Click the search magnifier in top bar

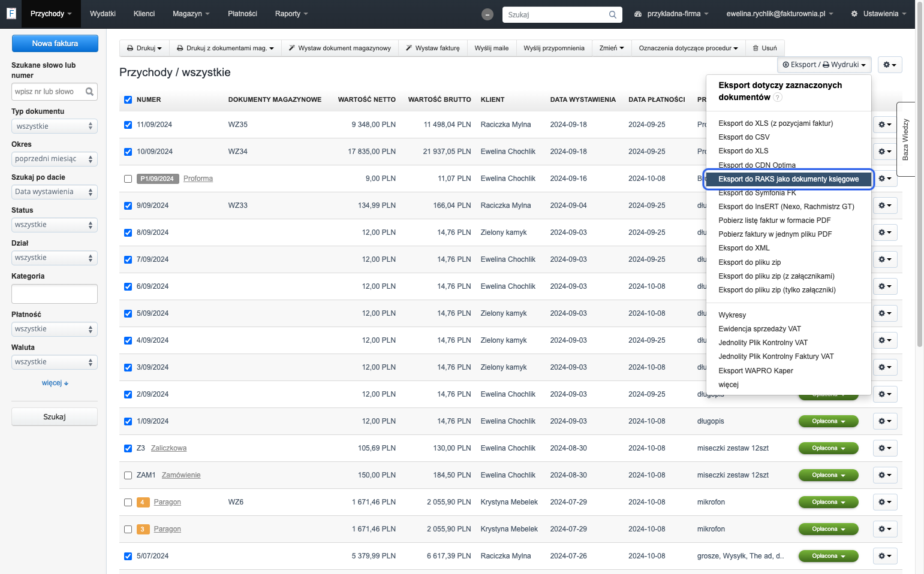[x=612, y=14]
